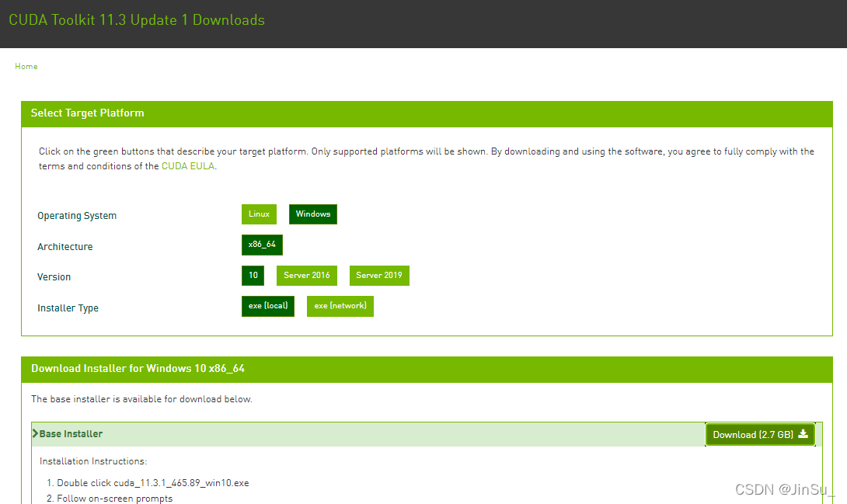Click Download (2.7 GB) button
Screen dimensions: 847x504
(760, 434)
